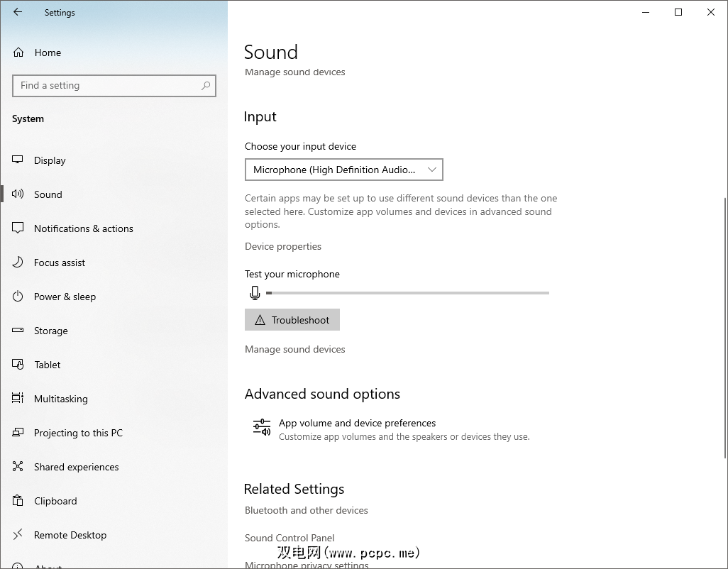Open Notifications & actions settings

[83, 228]
